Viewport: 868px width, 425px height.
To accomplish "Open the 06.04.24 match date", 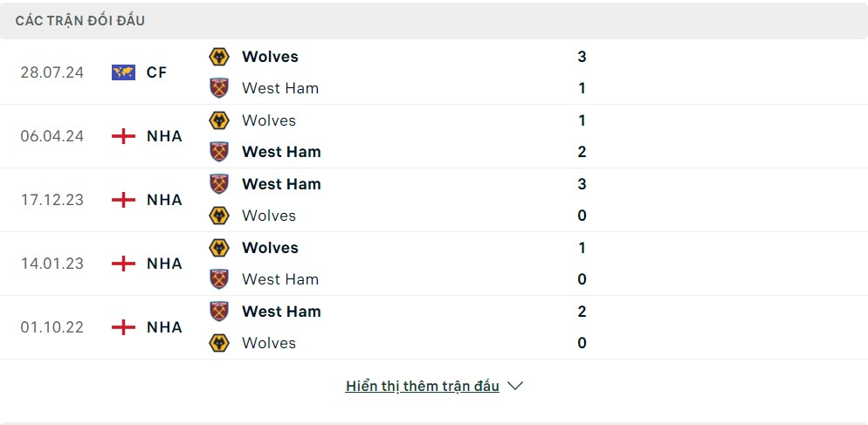I will point(52,136).
